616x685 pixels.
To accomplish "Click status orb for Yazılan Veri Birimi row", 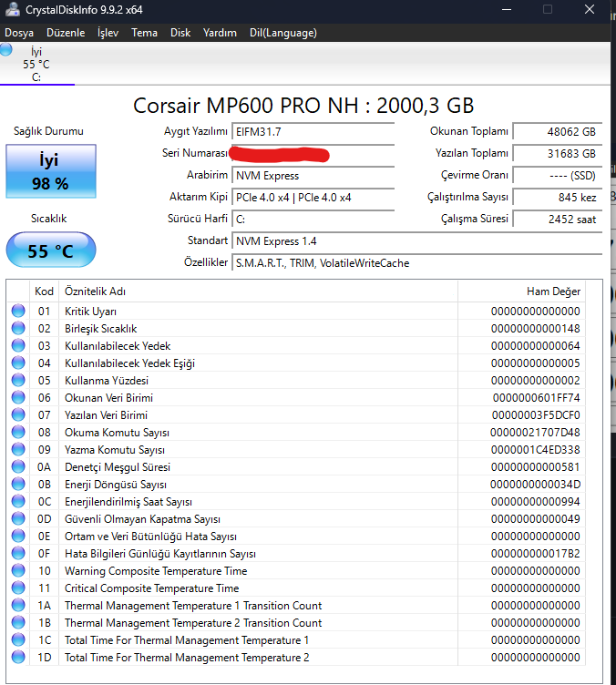I will (18, 414).
